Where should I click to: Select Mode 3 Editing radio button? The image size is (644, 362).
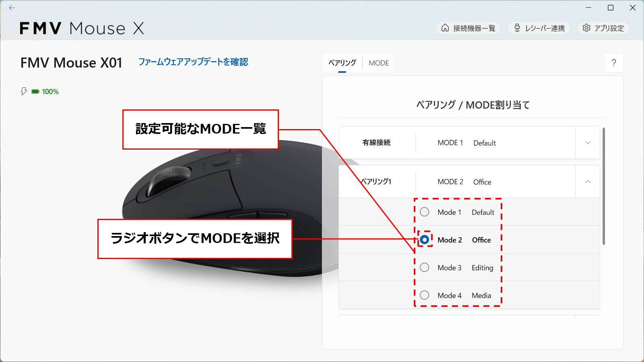click(424, 267)
